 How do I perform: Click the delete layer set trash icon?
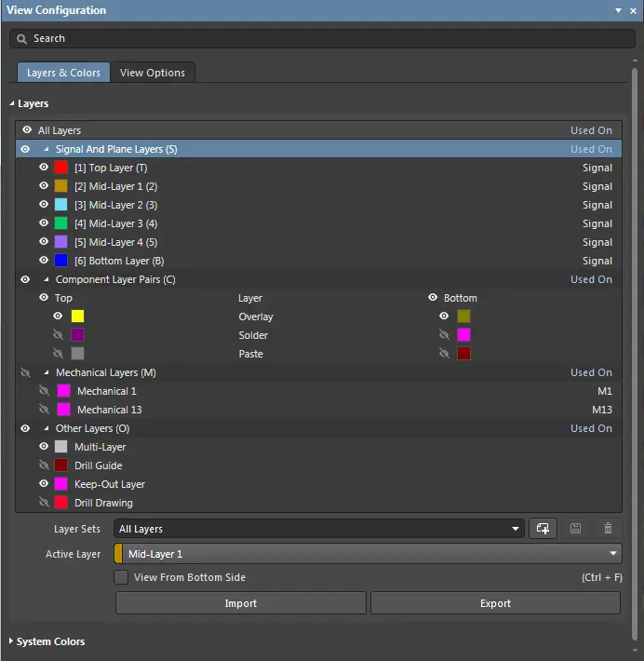(x=608, y=528)
